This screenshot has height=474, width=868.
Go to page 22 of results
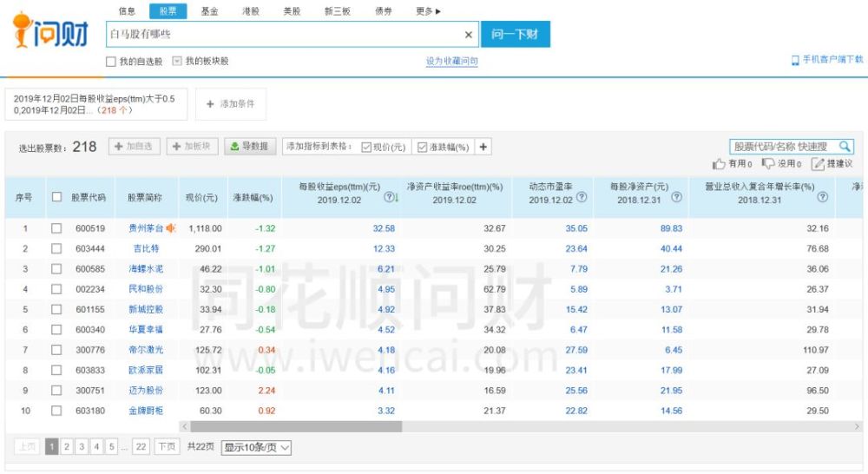(141, 446)
